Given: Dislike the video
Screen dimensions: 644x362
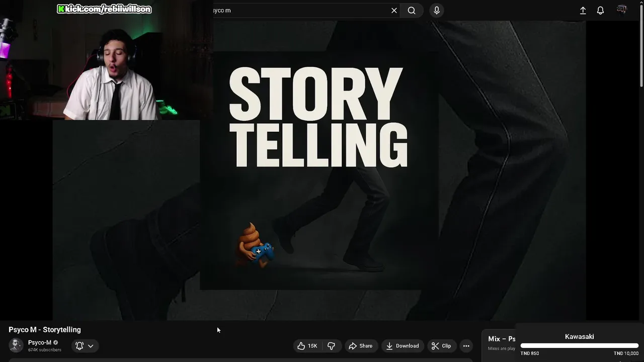Looking at the screenshot, I should 331,346.
